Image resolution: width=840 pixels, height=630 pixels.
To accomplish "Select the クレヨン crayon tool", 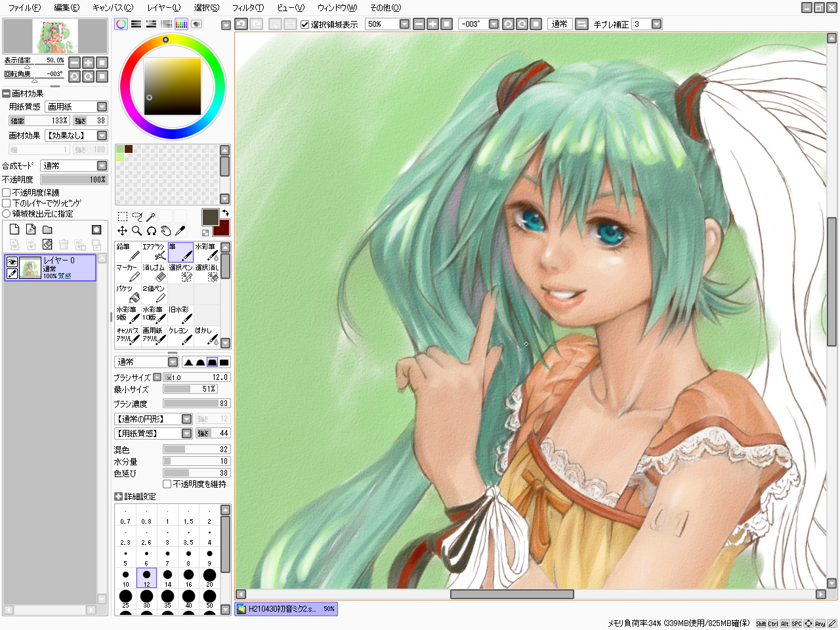I will tap(180, 335).
